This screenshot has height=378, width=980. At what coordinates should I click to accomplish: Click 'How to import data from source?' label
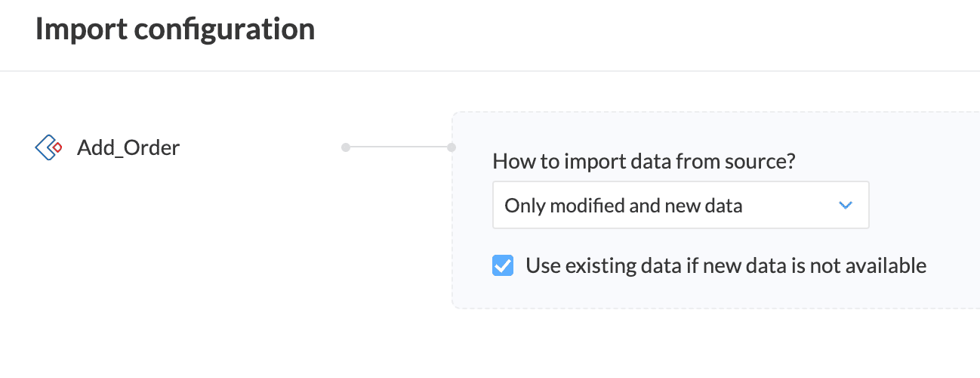[x=643, y=161]
